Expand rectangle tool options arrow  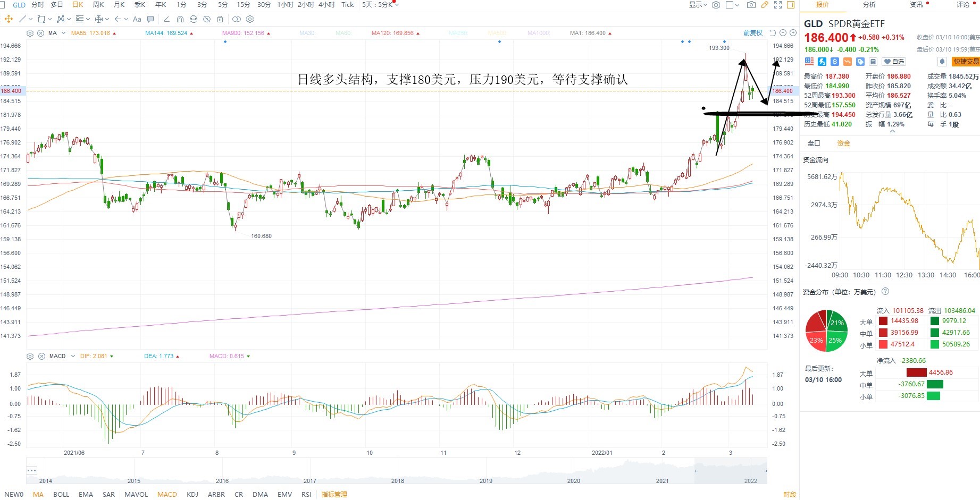coord(49,19)
